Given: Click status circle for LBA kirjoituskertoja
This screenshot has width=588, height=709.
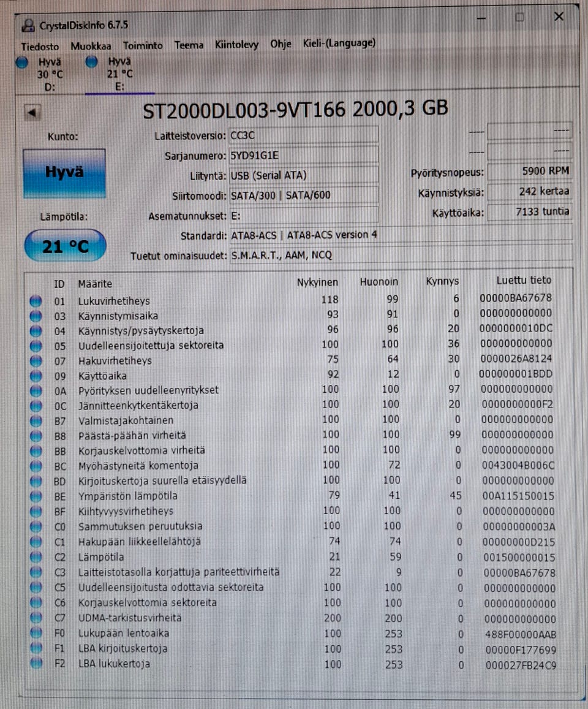Looking at the screenshot, I should click(x=36, y=648).
